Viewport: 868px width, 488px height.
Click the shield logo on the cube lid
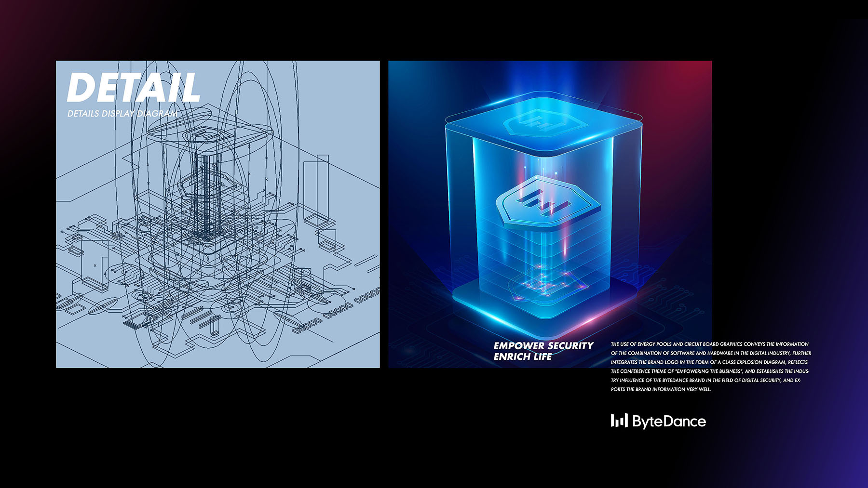click(x=545, y=123)
